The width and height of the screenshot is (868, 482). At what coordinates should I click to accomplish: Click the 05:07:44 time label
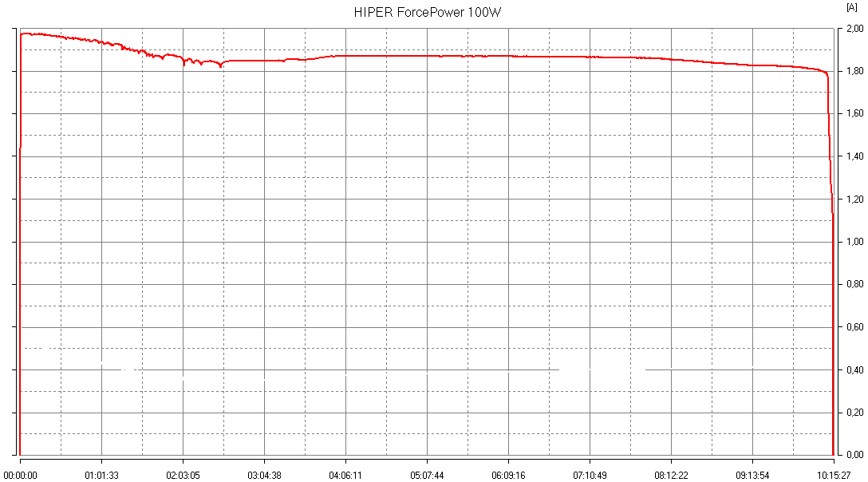(x=427, y=476)
